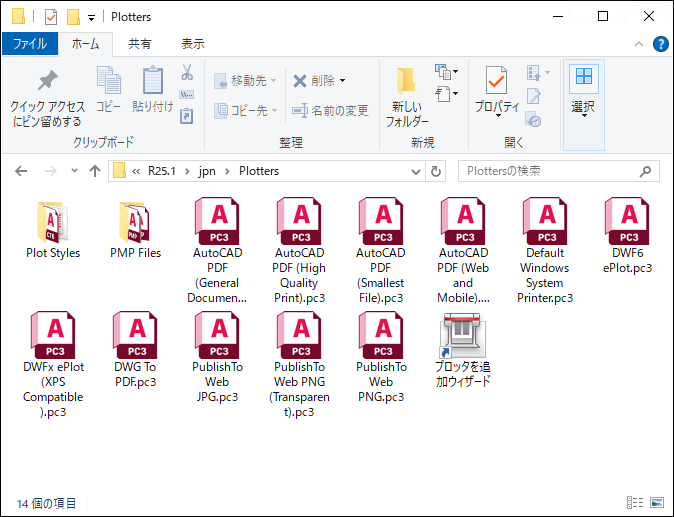
Task: Click the 14 個の項目 status text
Action: point(46,503)
